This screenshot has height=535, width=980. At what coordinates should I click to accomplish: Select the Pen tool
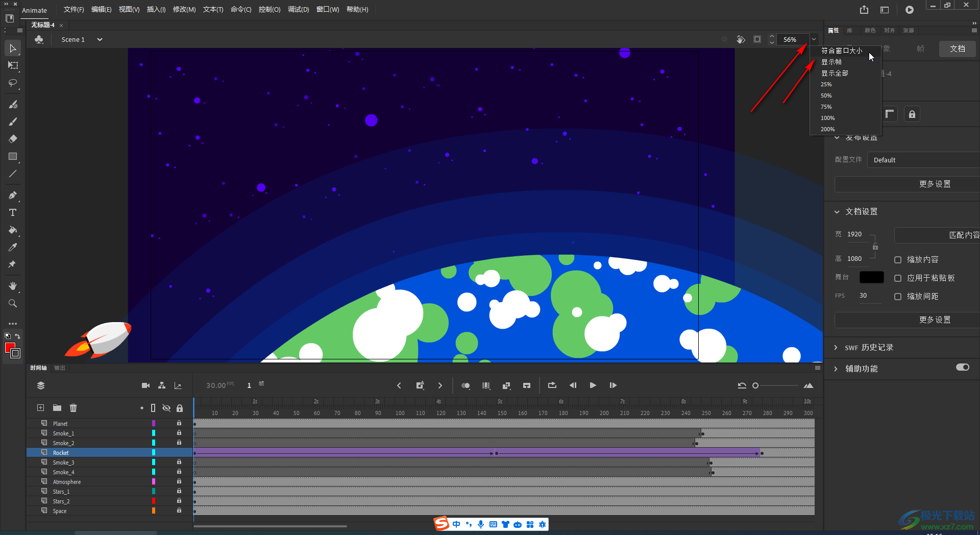tap(13, 195)
